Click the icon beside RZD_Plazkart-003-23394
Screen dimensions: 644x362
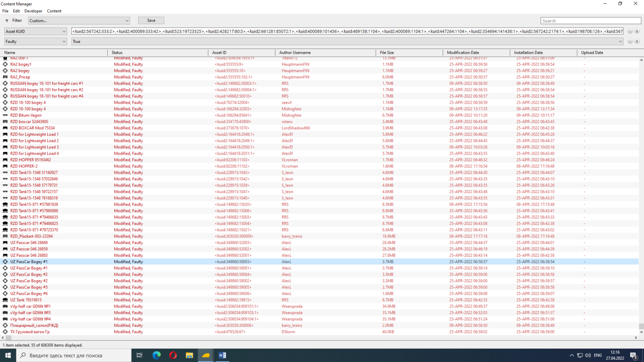(5, 236)
